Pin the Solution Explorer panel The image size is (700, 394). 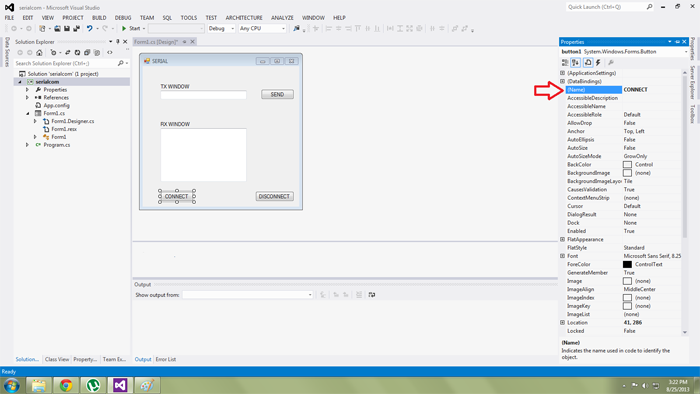click(118, 41)
